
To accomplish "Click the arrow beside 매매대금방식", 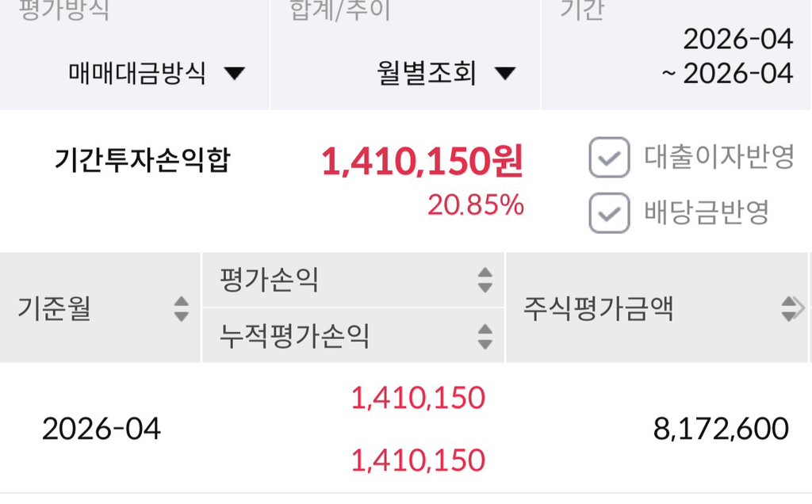I will pyautogui.click(x=234, y=74).
